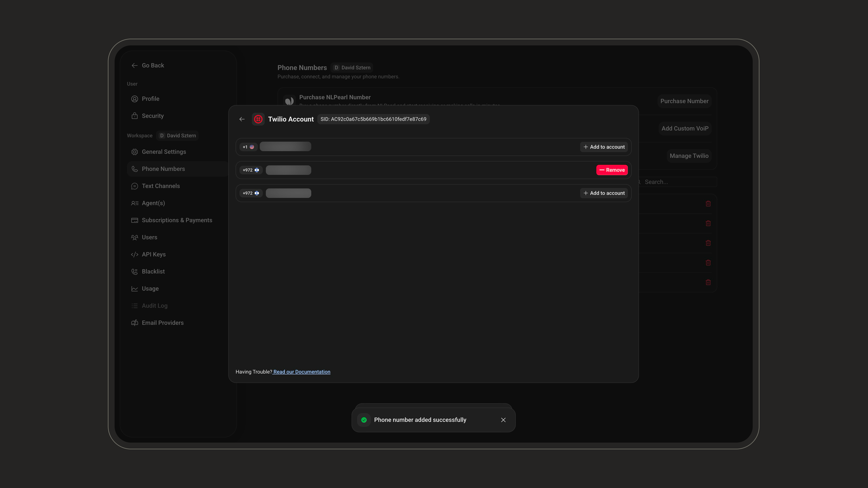This screenshot has width=868, height=488.
Task: Open Profile via its user icon
Action: click(134, 99)
